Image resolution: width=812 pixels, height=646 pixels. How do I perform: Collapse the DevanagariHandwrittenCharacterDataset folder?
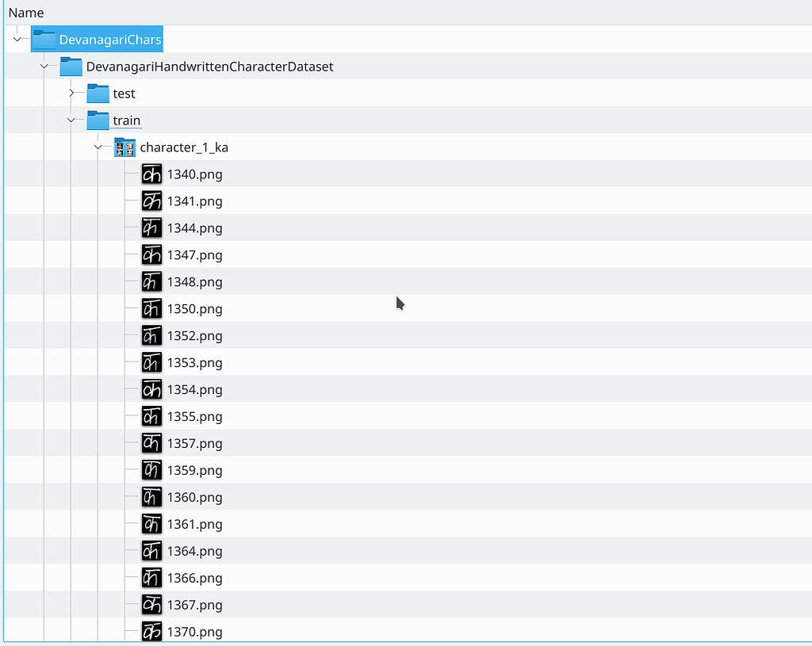point(44,67)
